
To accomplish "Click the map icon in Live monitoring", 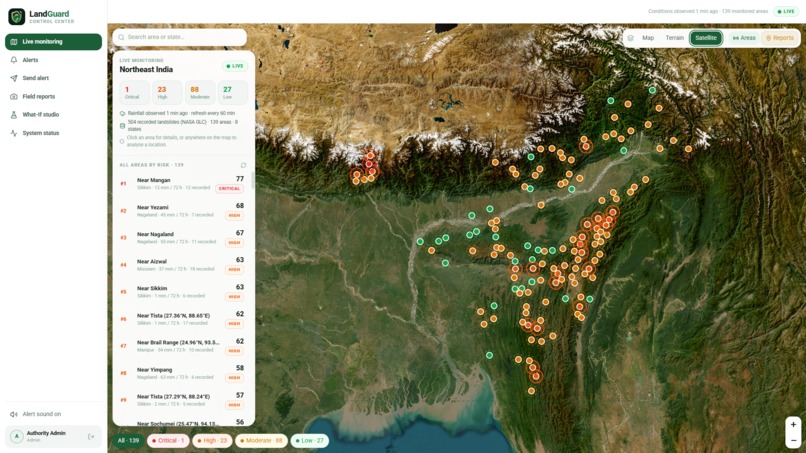I will pos(14,42).
